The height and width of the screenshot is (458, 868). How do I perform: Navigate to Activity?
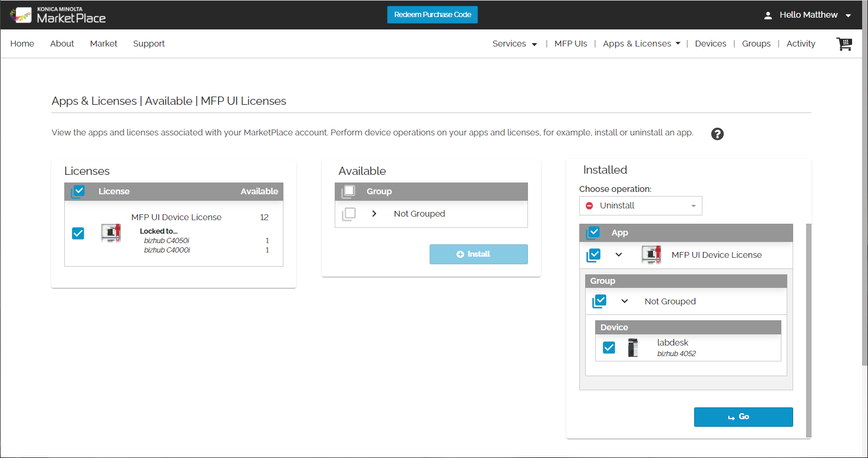point(801,44)
